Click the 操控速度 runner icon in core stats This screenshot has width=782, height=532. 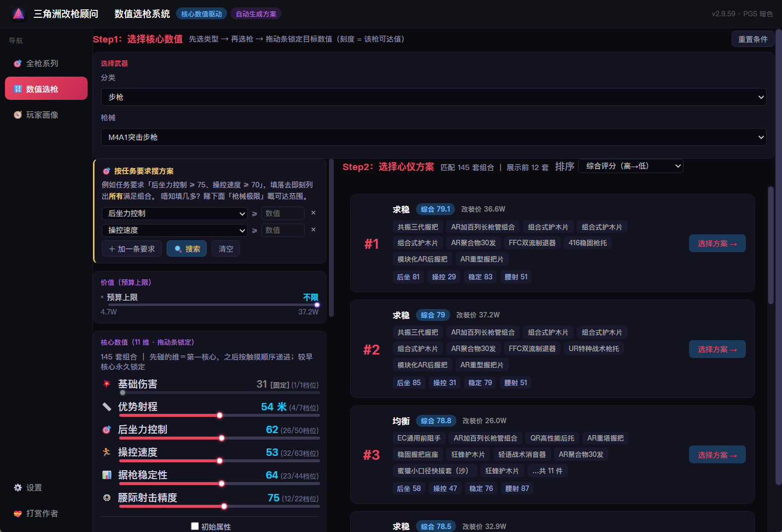click(106, 452)
